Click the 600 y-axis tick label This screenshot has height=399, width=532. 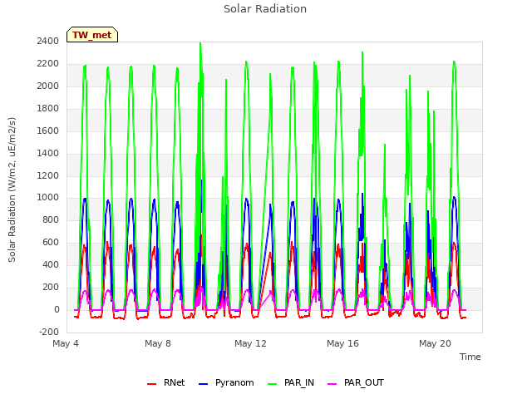point(51,243)
